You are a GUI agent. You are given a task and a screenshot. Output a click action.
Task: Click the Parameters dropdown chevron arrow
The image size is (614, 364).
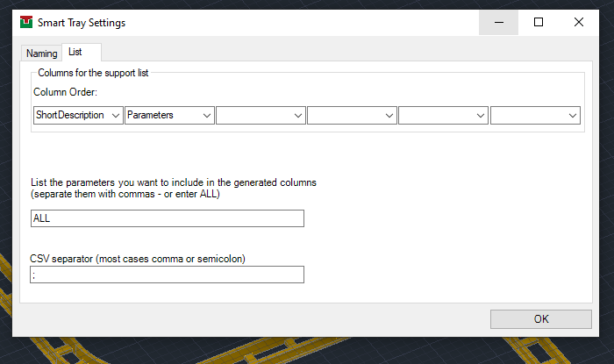[x=207, y=116]
